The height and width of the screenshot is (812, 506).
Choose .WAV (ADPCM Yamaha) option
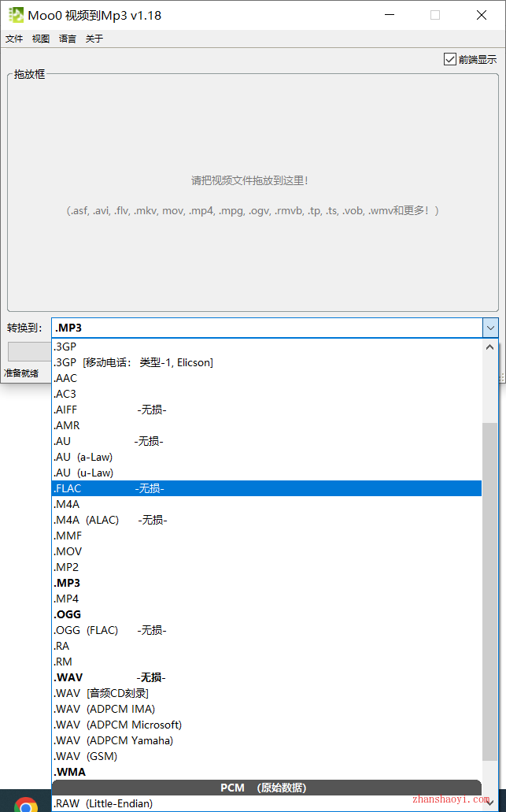click(267, 740)
